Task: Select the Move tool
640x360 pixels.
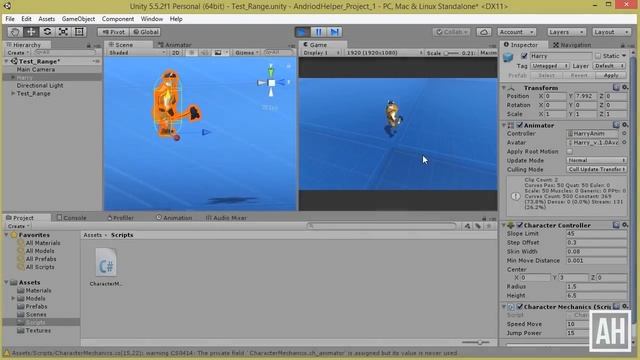Action: coord(31,32)
